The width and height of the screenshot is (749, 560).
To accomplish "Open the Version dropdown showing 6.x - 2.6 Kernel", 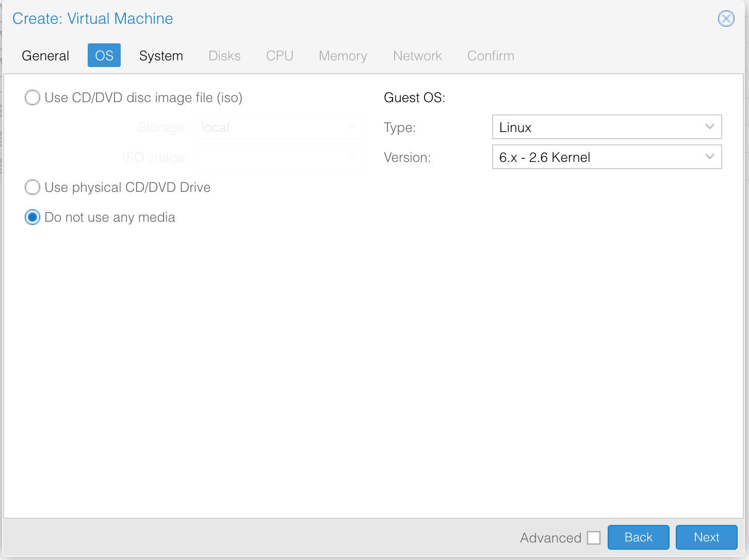I will click(x=606, y=157).
